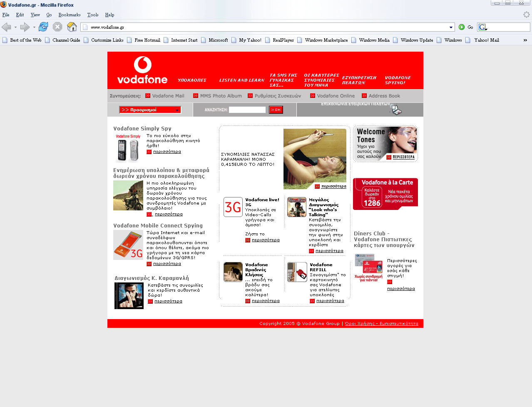The height and width of the screenshot is (407, 532).
Task: Click the green Go button icon
Action: (462, 27)
